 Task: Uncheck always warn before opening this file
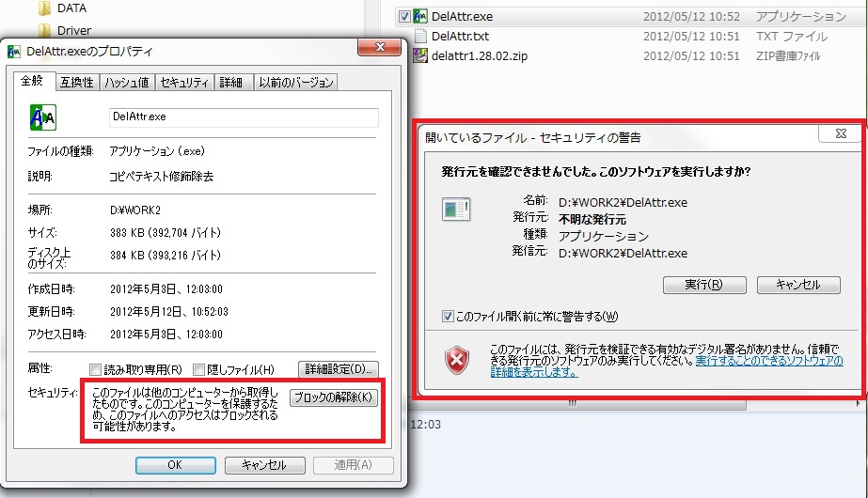coord(449,317)
